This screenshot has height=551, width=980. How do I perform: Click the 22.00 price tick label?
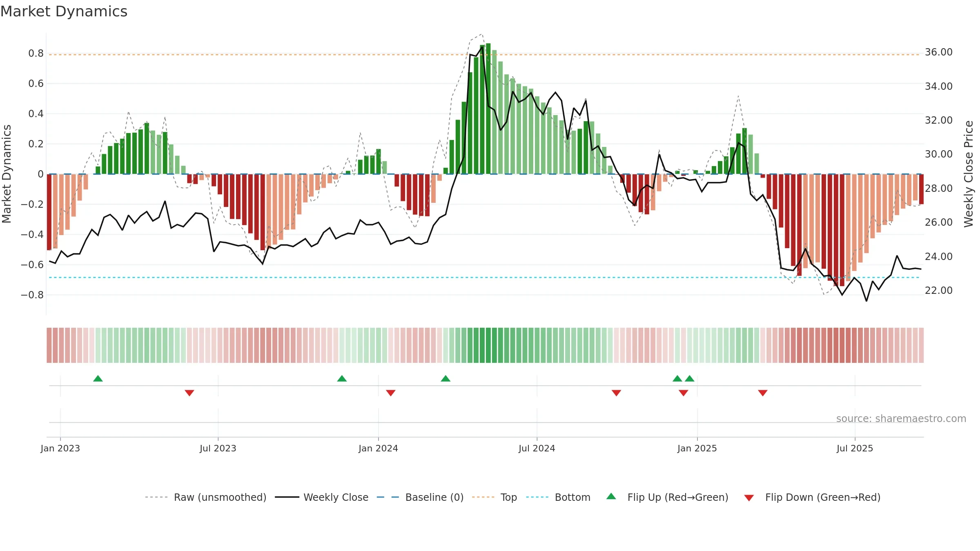939,291
